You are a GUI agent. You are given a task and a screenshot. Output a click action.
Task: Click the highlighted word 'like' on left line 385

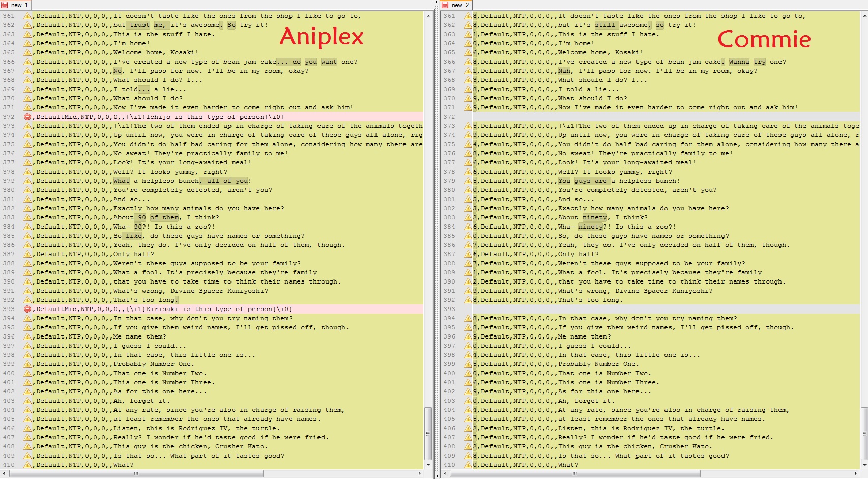pos(134,236)
